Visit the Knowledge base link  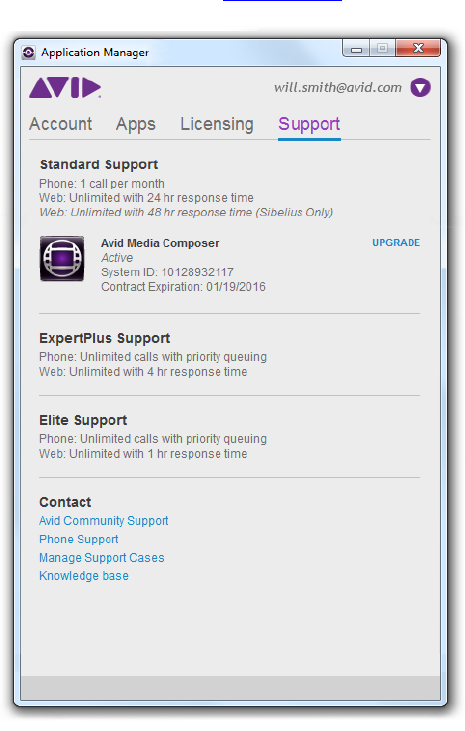tap(84, 576)
